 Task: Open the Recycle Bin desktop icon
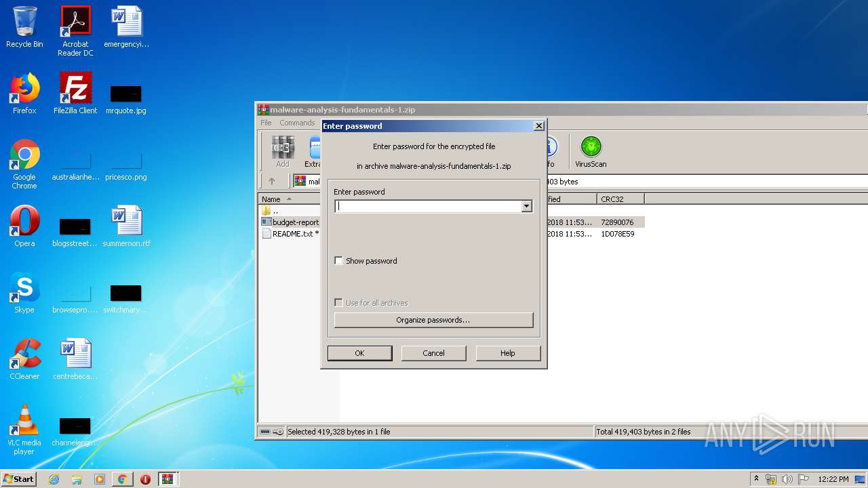click(24, 27)
